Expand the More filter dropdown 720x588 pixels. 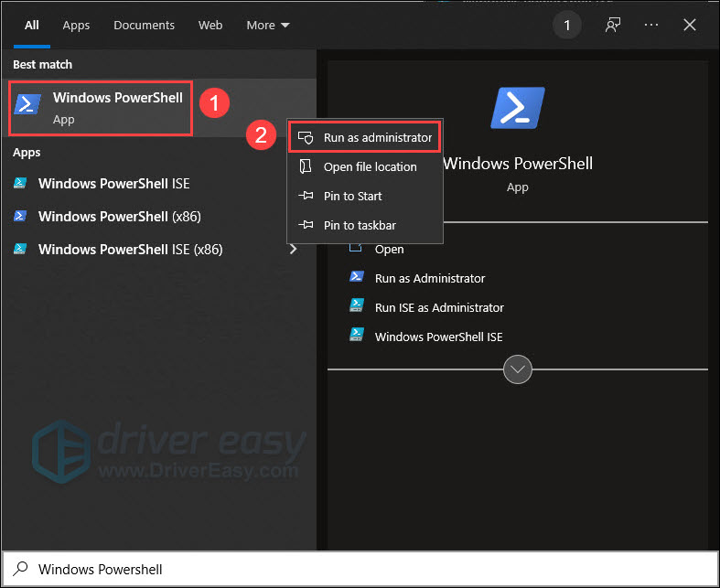268,26
